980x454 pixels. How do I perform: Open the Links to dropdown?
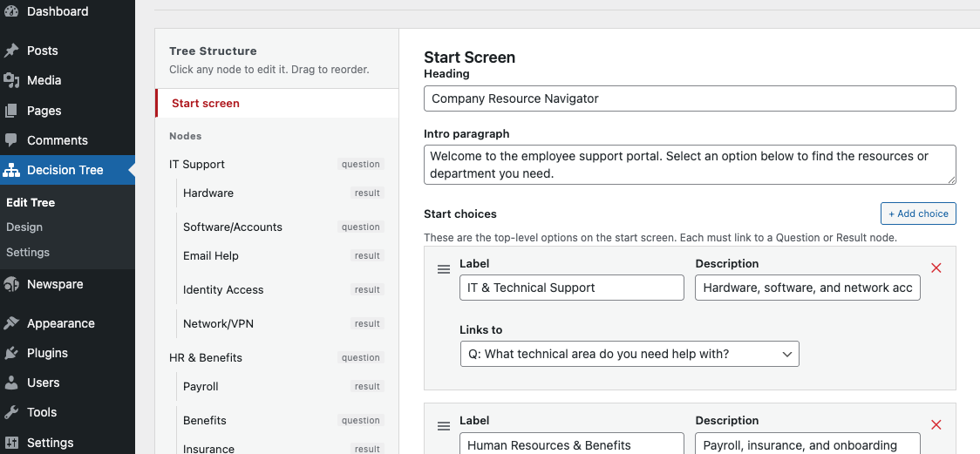630,354
